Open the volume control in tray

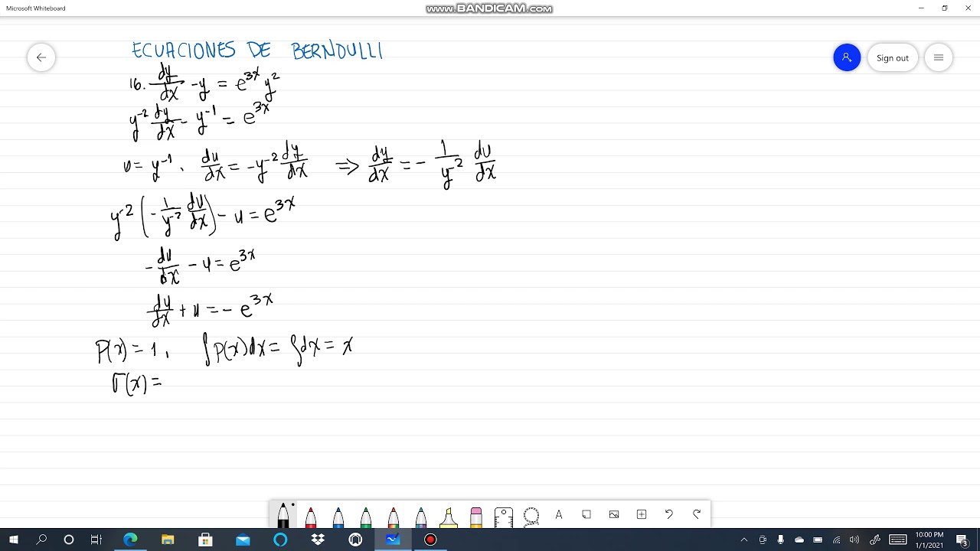[x=854, y=540]
